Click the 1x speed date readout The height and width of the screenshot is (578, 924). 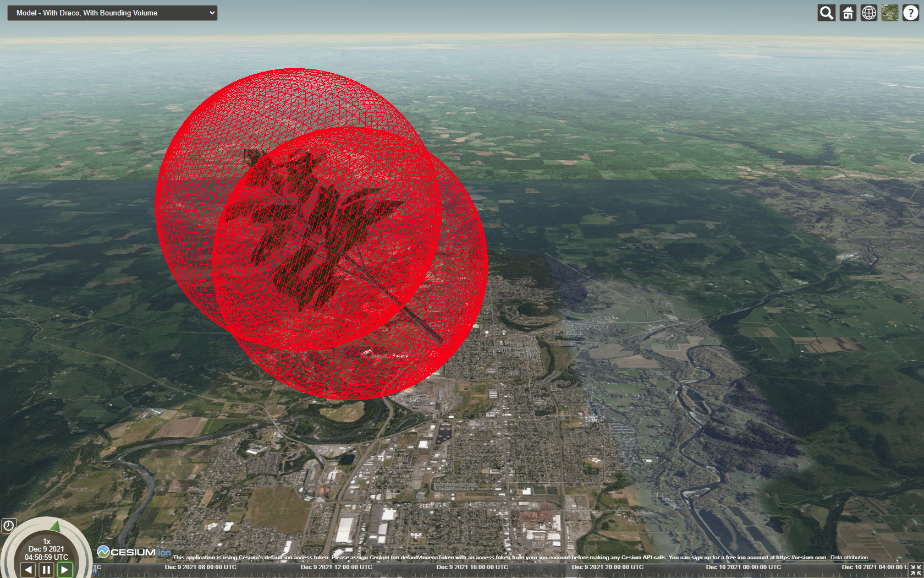[x=46, y=549]
